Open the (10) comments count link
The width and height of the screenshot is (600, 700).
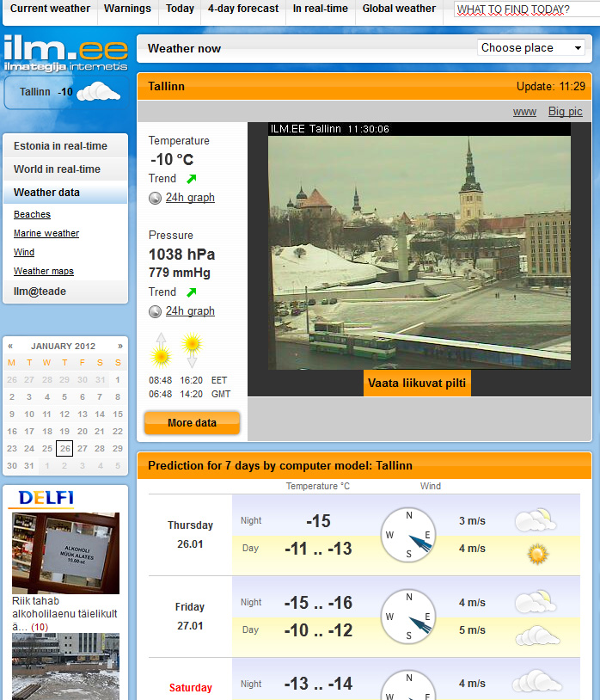coord(40,627)
